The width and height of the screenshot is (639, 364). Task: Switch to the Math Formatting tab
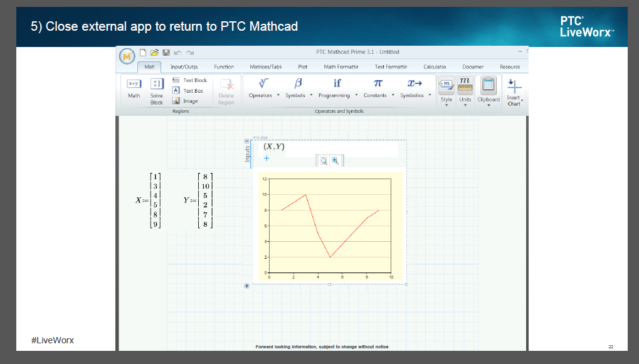[x=341, y=67]
